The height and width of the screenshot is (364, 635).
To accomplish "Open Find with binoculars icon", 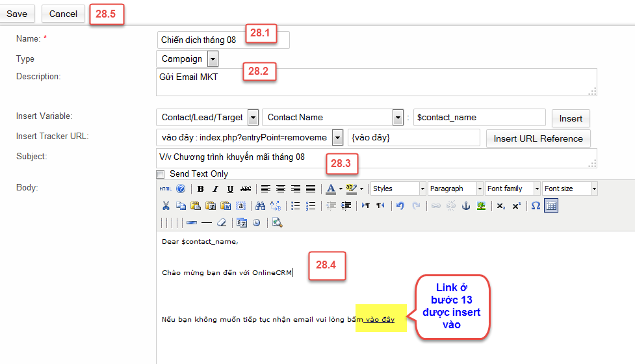I will 261,205.
